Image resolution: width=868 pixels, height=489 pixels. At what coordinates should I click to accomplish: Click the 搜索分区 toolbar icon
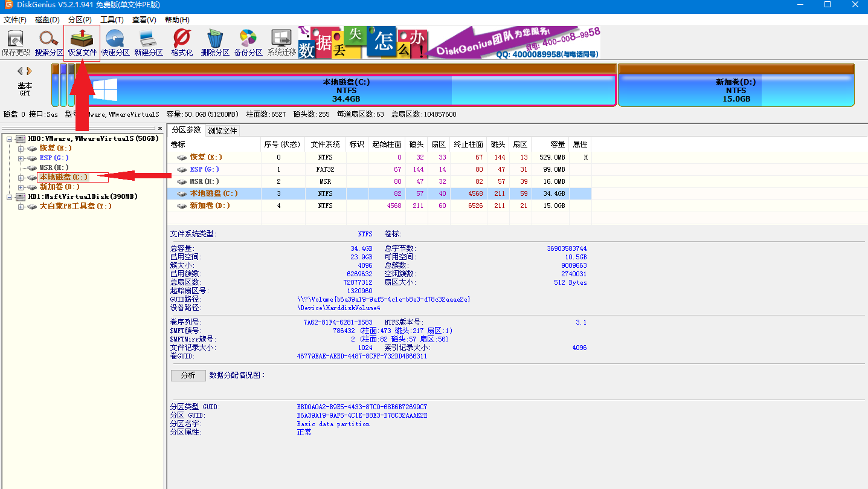click(49, 43)
